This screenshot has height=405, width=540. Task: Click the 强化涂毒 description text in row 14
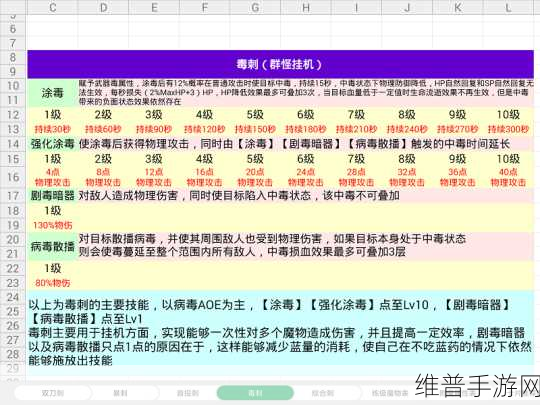[x=294, y=144]
